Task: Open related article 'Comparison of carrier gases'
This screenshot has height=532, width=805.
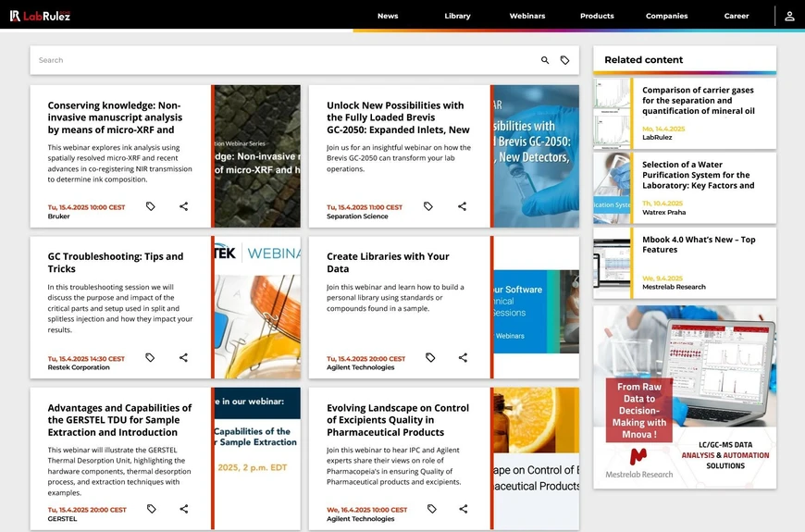Action: pos(699,101)
